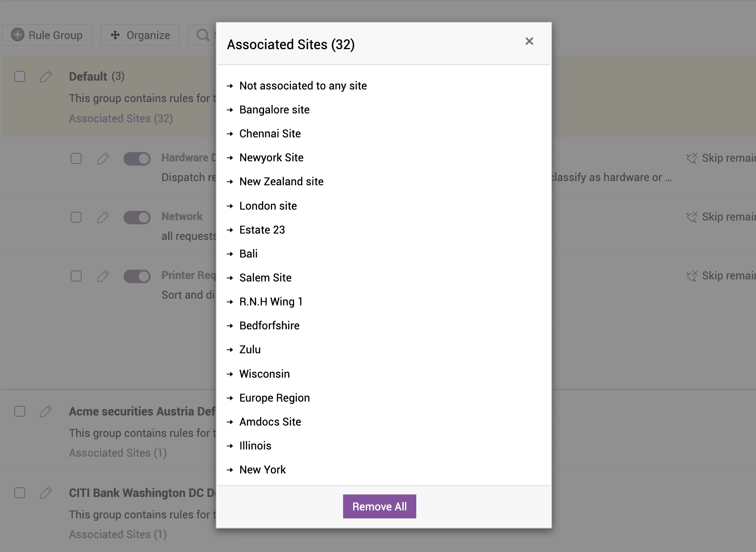The image size is (756, 552).
Task: Edit the Hardware Dispatch rule
Action: [x=103, y=158]
